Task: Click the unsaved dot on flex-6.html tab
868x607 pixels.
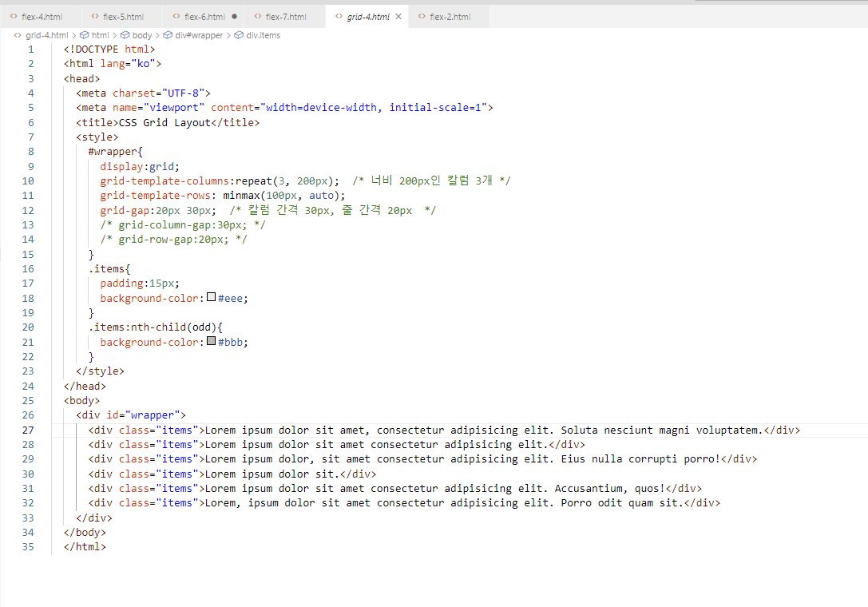Action: 234,17
